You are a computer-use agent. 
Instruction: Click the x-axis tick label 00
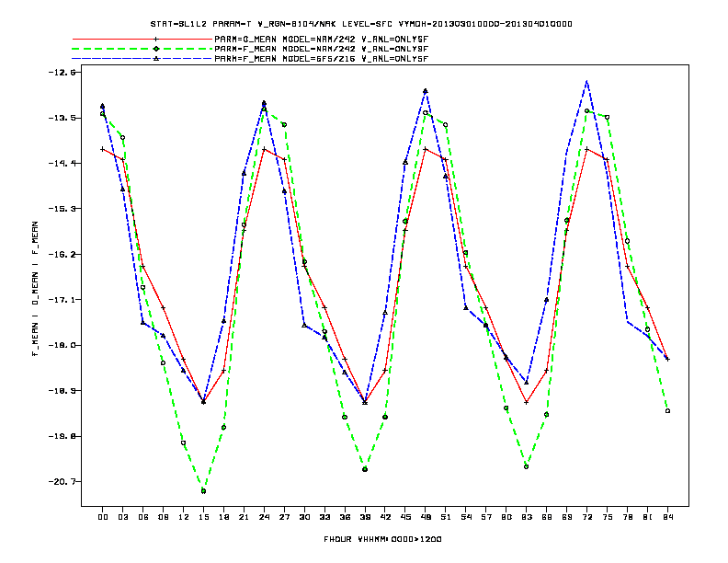(103, 517)
